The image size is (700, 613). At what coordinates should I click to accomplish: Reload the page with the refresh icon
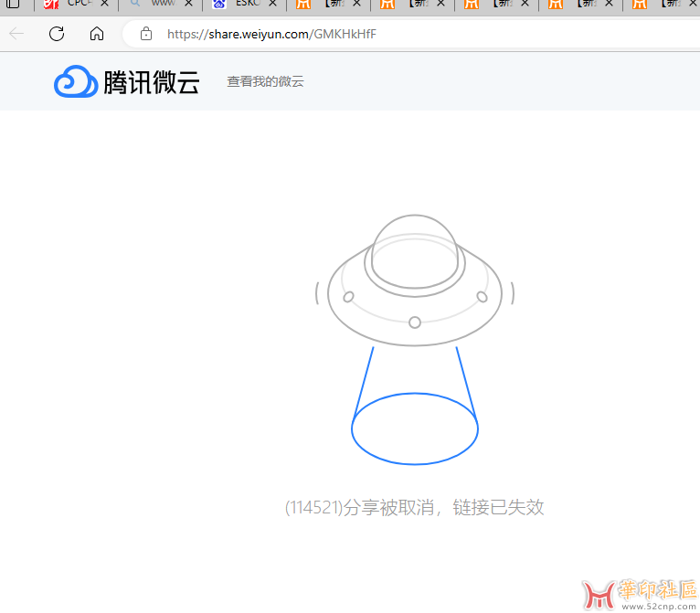coord(57,34)
